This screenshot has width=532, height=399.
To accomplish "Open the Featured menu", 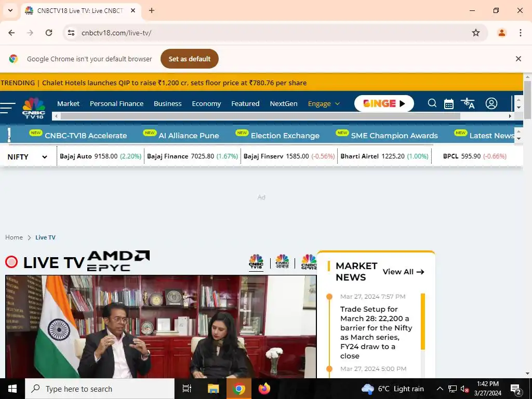I will tap(245, 103).
